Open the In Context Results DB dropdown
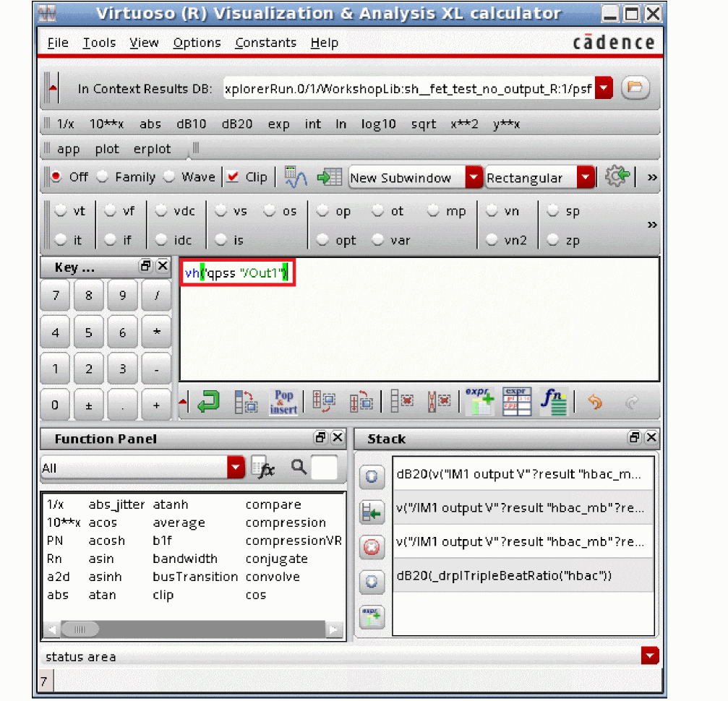Image resolution: width=728 pixels, height=701 pixels. click(604, 88)
